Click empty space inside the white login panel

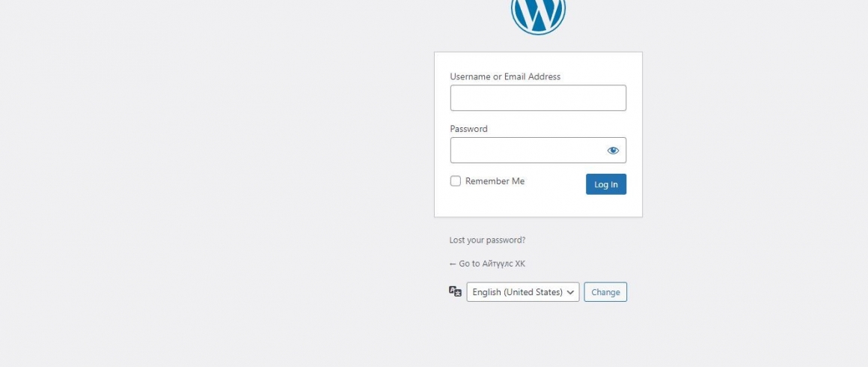coord(538,206)
